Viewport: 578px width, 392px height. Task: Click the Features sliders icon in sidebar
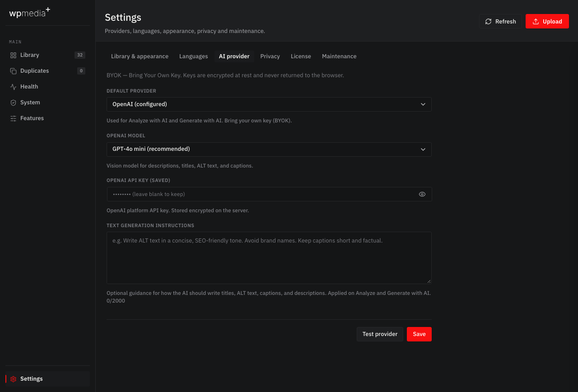[x=13, y=118]
